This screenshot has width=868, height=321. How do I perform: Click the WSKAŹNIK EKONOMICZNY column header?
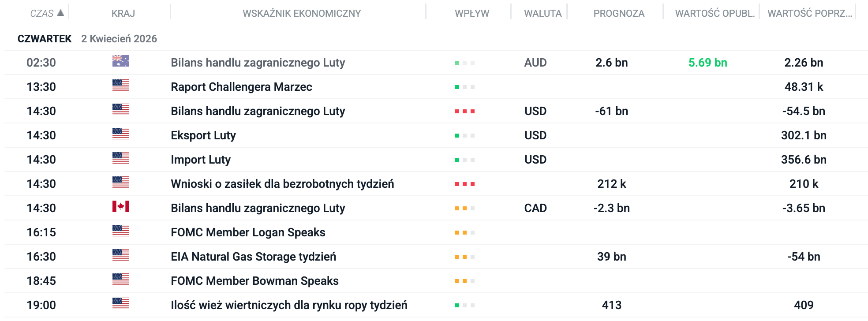(x=302, y=14)
